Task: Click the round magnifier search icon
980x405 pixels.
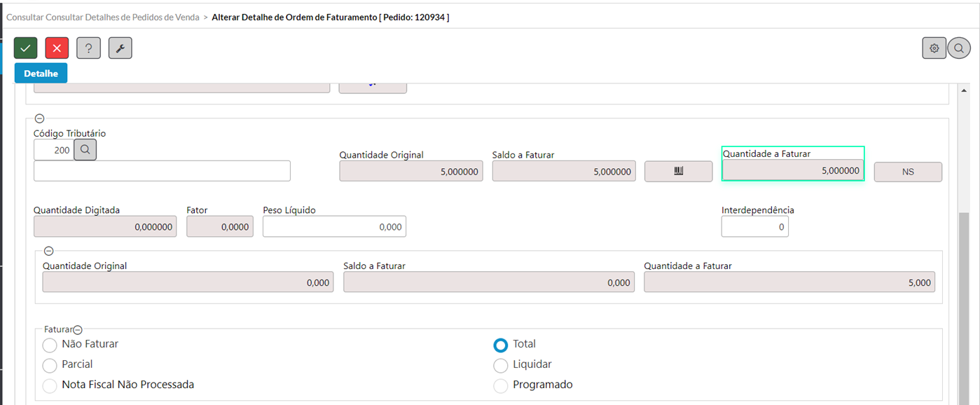Action: pos(959,48)
